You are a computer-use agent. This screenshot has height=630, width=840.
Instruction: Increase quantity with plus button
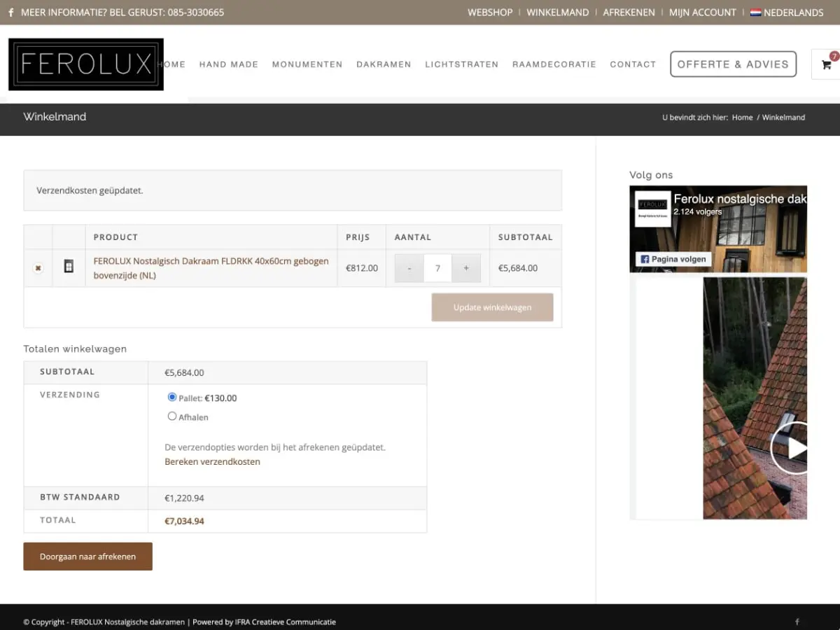(466, 268)
